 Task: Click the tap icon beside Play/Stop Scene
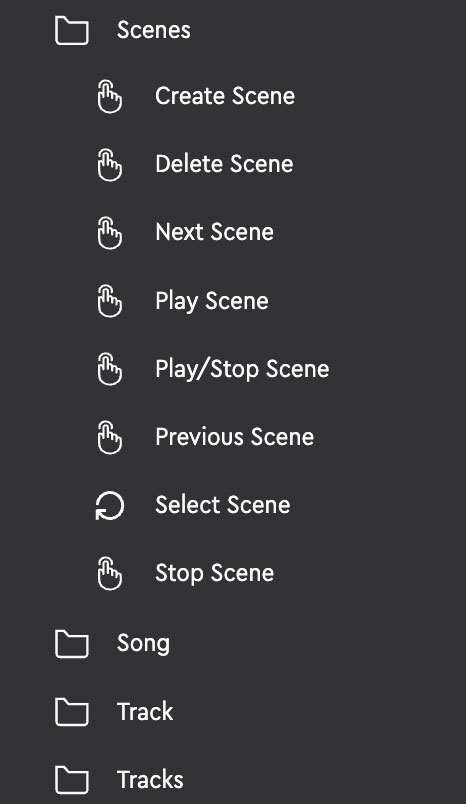[110, 369]
